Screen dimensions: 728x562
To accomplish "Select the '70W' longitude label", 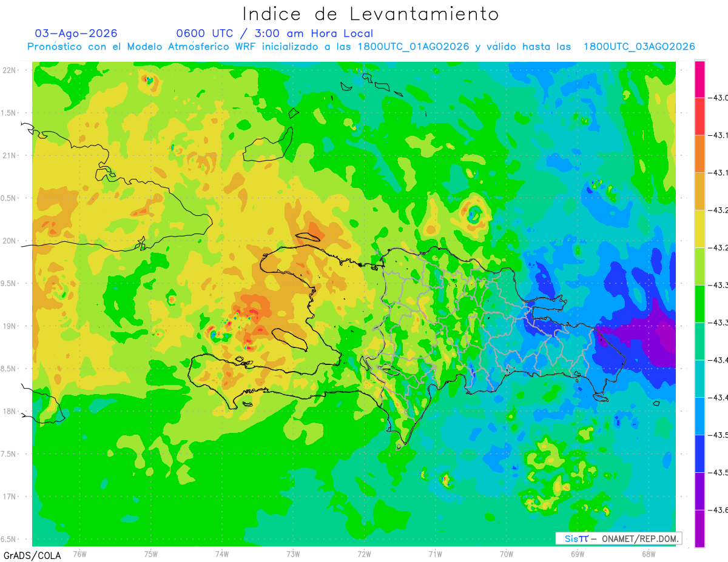I will pyautogui.click(x=507, y=554).
